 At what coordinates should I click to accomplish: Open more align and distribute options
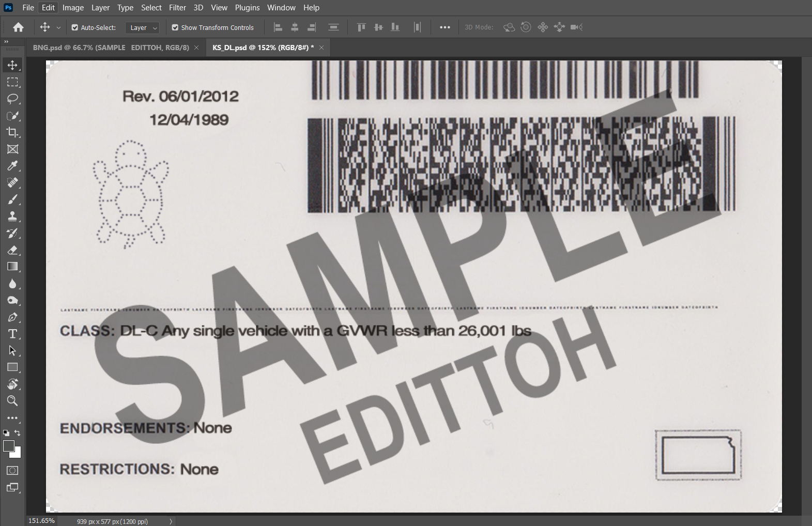(x=445, y=27)
